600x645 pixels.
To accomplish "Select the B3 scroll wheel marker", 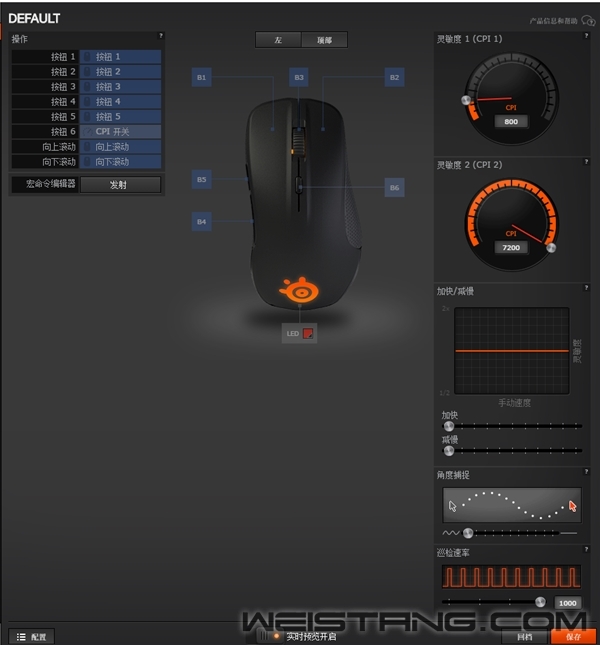I will [299, 77].
